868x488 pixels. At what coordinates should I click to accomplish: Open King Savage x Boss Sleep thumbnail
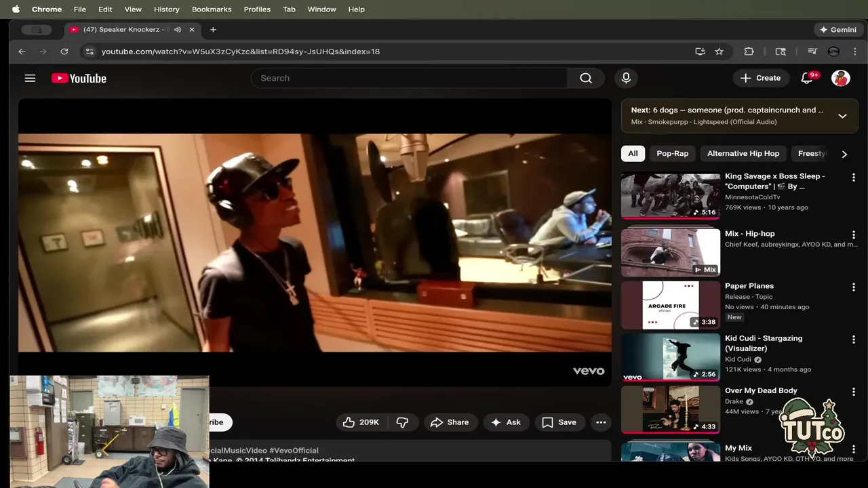[671, 196]
